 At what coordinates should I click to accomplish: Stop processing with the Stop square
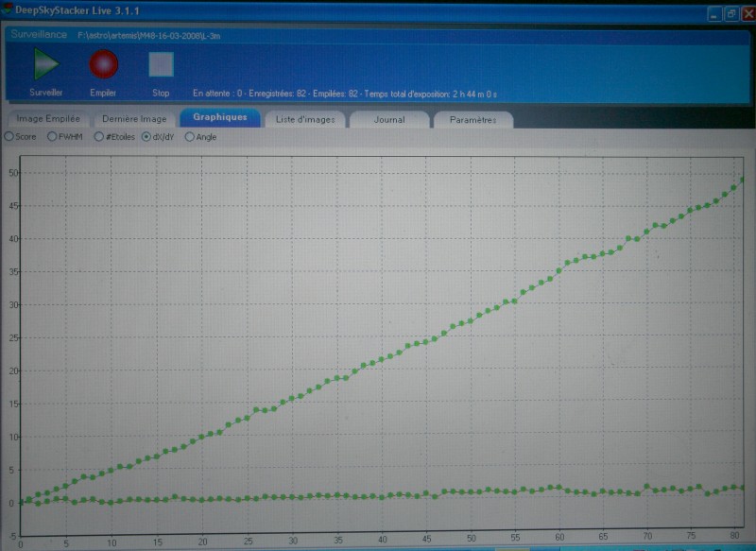click(161, 64)
